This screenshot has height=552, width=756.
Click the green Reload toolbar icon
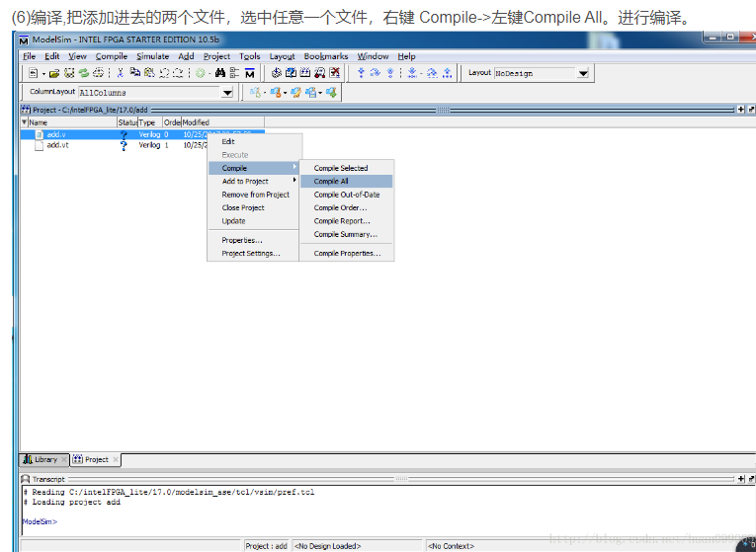point(83,73)
